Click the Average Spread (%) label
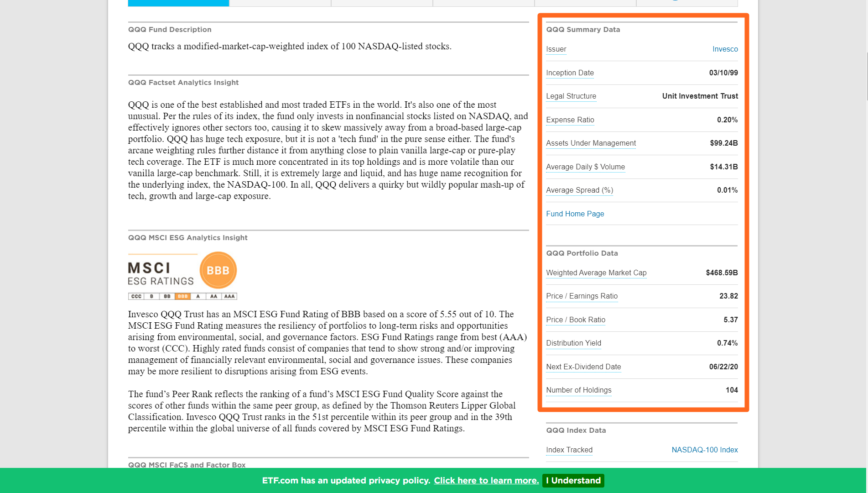This screenshot has width=868, height=493. click(x=579, y=190)
